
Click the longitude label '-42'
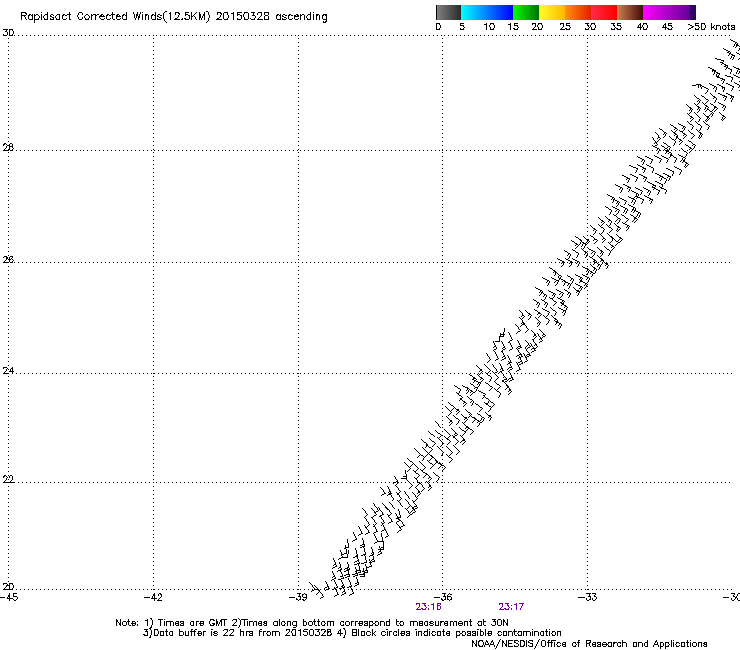153,598
